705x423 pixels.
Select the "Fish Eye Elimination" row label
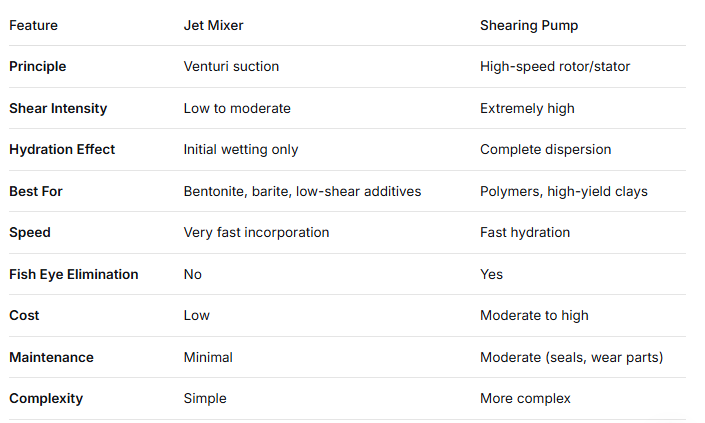(74, 274)
